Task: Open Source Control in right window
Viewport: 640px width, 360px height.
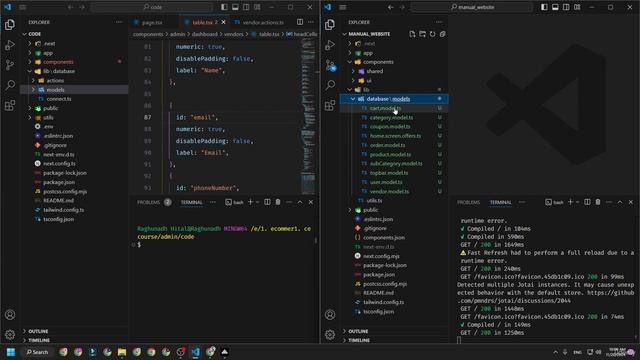Action: pyautogui.click(x=330, y=65)
